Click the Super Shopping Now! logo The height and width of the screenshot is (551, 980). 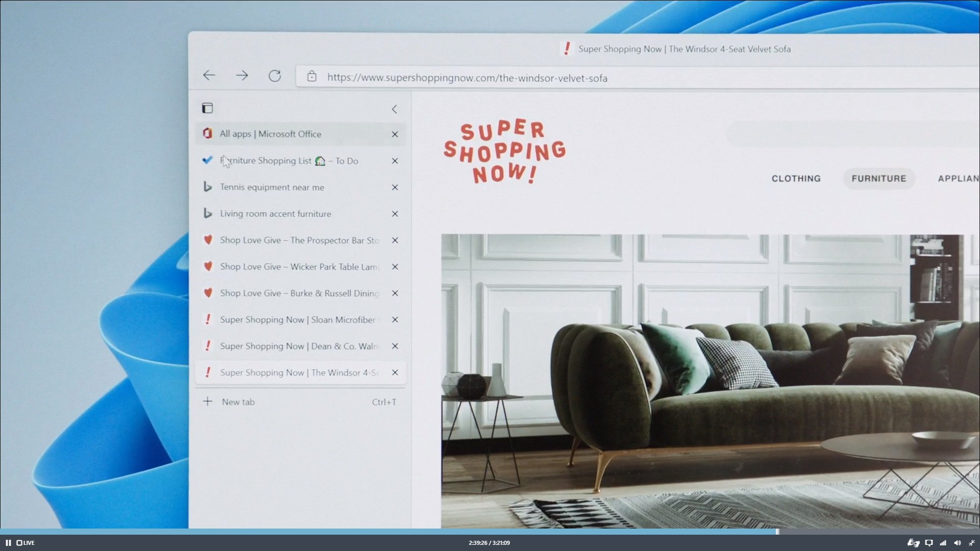pos(504,152)
